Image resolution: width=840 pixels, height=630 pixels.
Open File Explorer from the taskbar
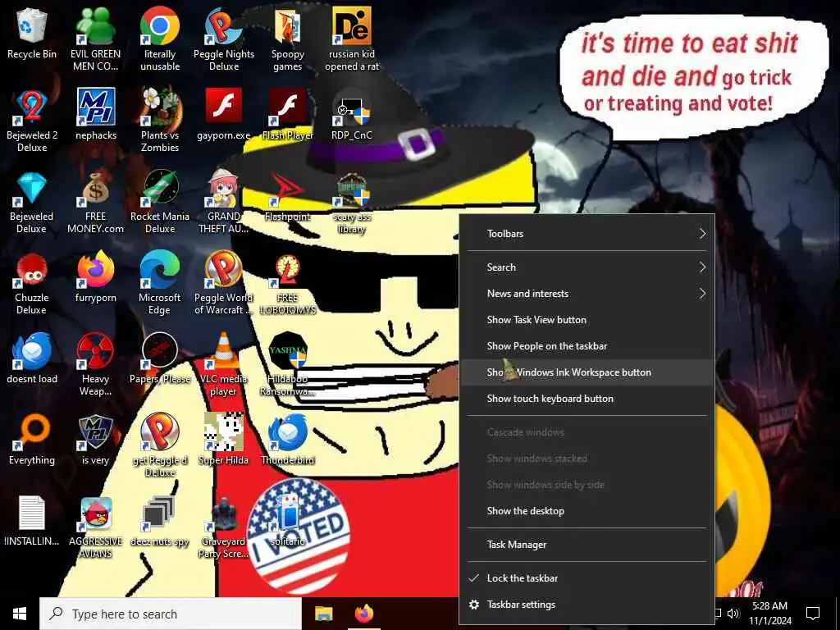coord(323,614)
